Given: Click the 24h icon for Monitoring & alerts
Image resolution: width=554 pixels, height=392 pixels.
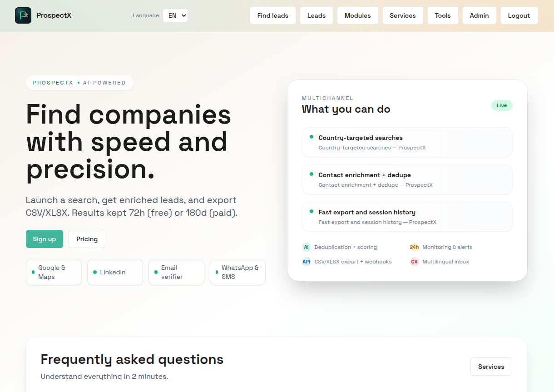Looking at the screenshot, I should (414, 247).
